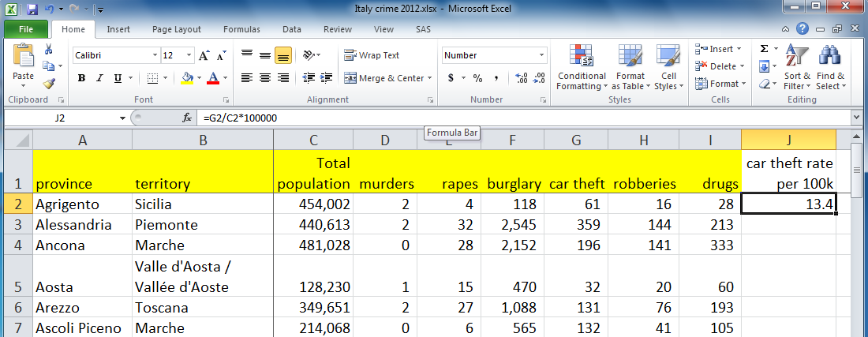Click the AutoSum sigma icon
The image size is (868, 337).
pyautogui.click(x=764, y=49)
